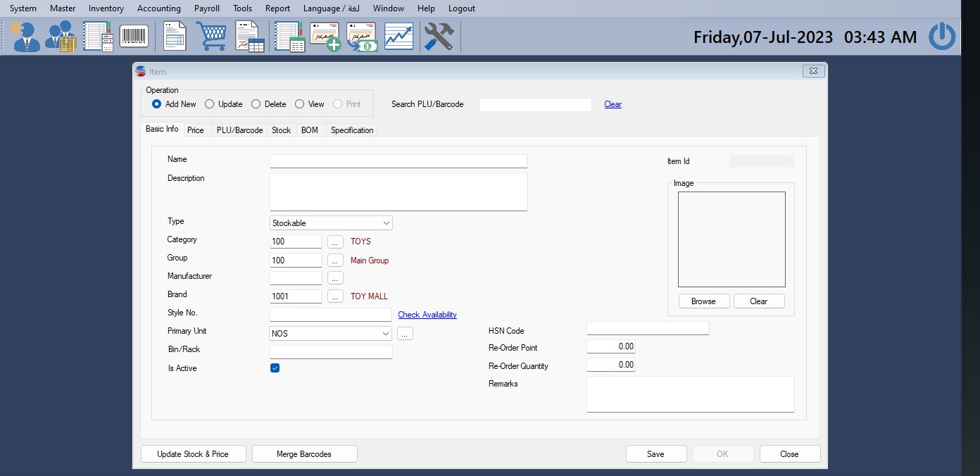980x476 pixels.
Task: Click the Description text area
Action: 398,192
